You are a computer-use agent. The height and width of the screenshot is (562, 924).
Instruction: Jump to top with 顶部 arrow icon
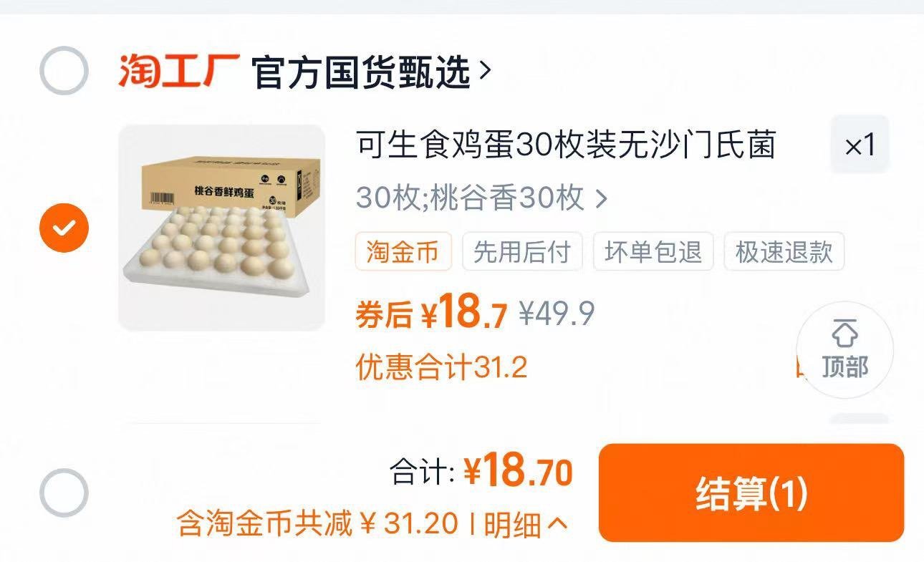[x=845, y=350]
